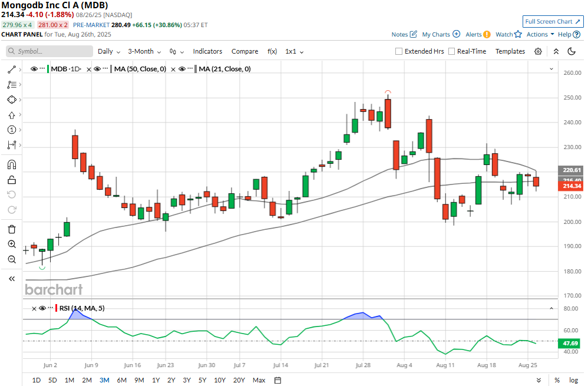Select the 1M time range

tap(70, 380)
